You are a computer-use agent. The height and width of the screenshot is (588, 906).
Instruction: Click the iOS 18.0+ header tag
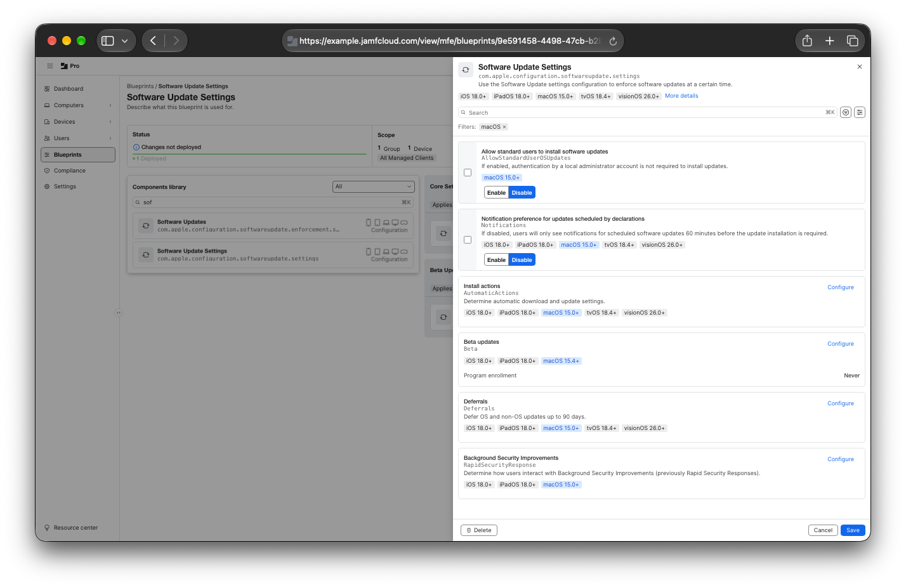(473, 96)
